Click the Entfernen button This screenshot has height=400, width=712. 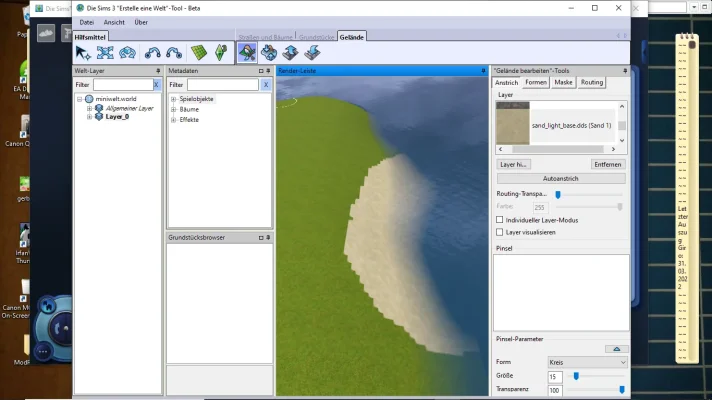[x=608, y=164]
